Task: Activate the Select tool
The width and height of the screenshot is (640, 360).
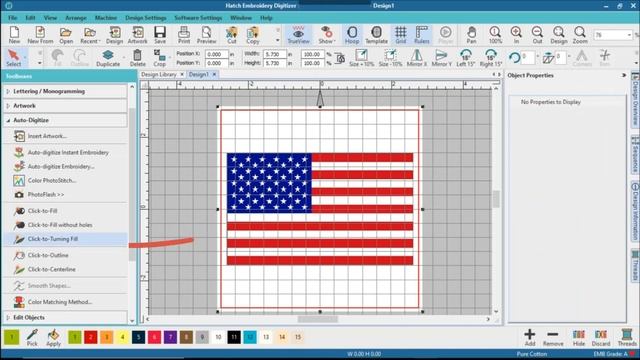Action: point(13,58)
